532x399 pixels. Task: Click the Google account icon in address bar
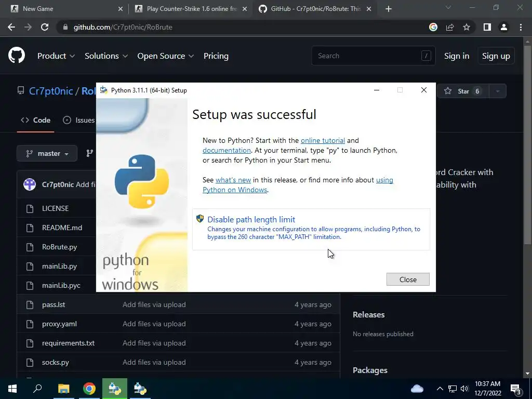tap(433, 27)
